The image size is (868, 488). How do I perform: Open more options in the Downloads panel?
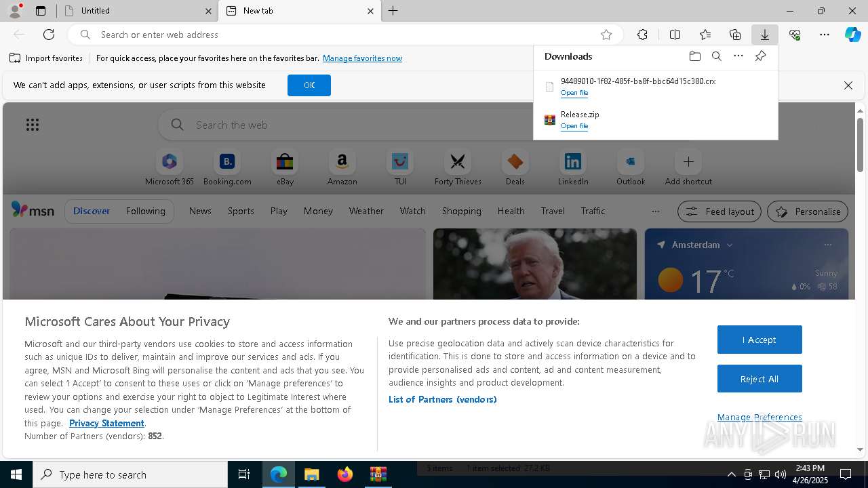738,56
